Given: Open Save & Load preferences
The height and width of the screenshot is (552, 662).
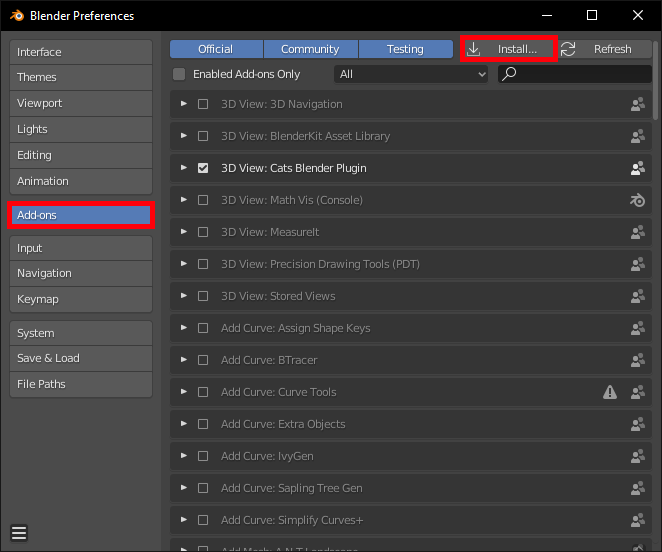Looking at the screenshot, I should point(81,358).
